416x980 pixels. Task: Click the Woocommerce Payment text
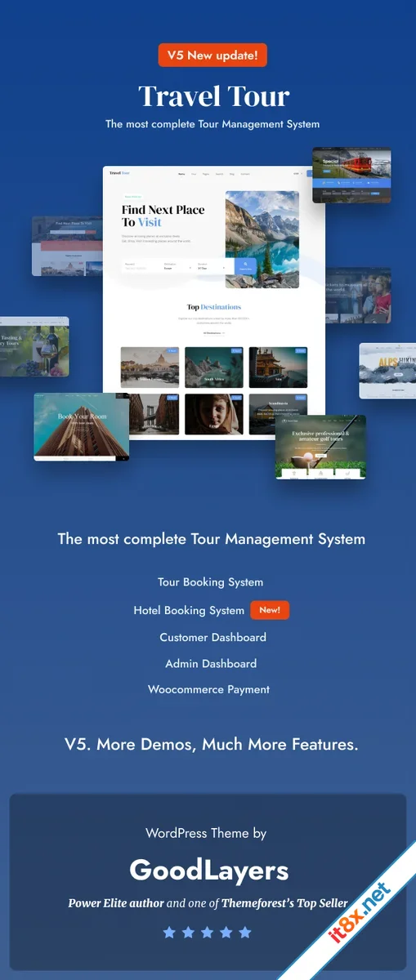(208, 689)
